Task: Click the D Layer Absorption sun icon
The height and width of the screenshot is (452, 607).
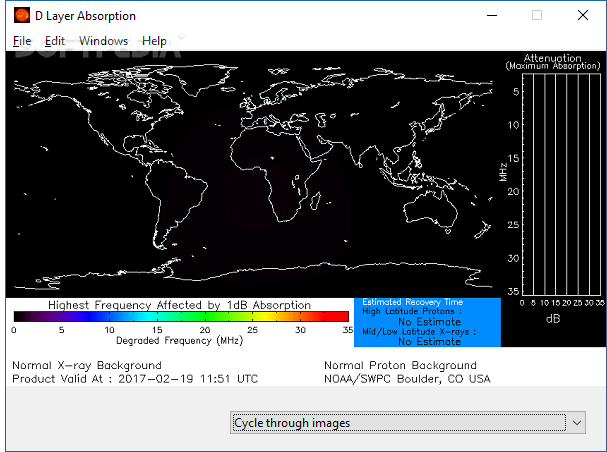Action: (x=22, y=15)
